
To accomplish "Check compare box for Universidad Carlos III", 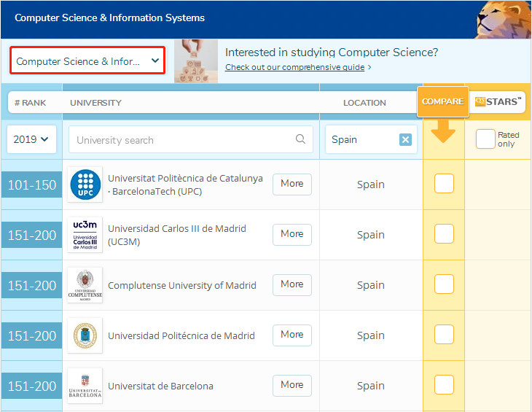I will point(444,234).
